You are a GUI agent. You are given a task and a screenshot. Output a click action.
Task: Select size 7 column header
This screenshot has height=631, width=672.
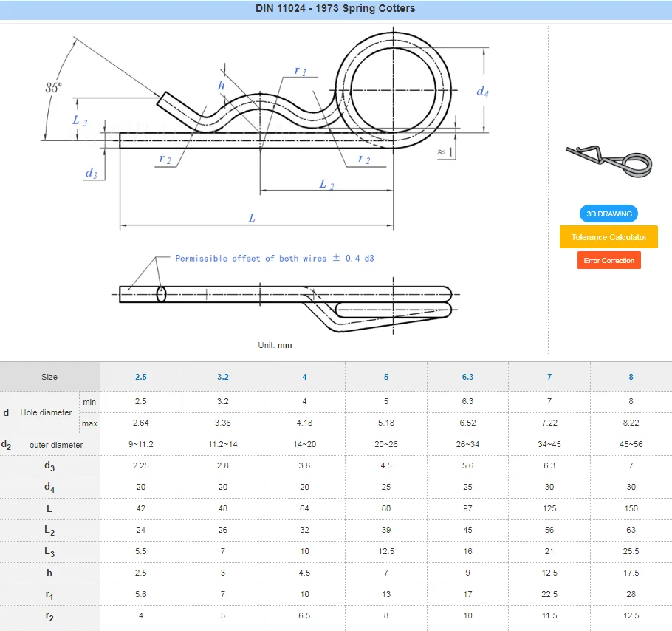[x=549, y=377]
